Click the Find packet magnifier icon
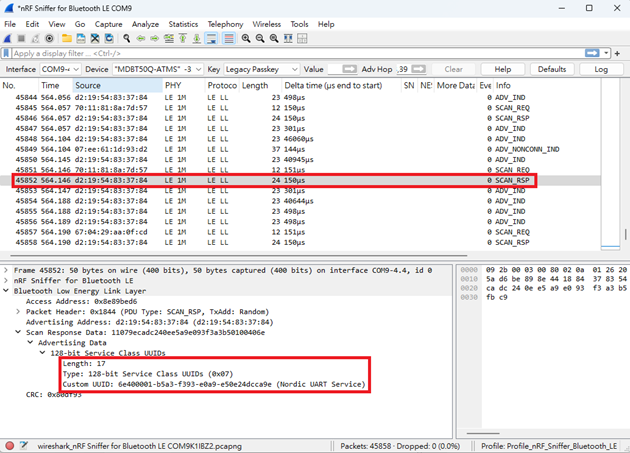Viewport: 630px width, 453px height. (x=126, y=38)
